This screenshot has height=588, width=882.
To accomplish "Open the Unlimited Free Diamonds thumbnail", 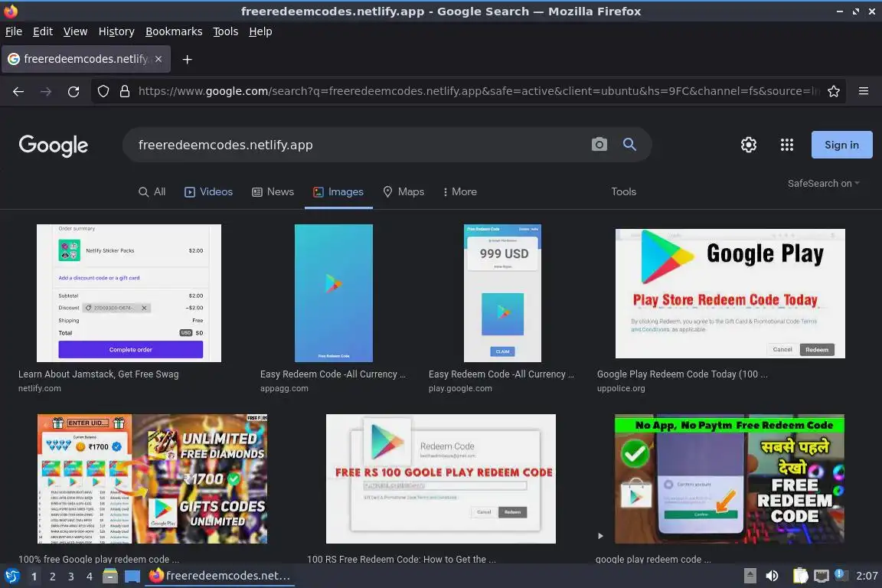I will (152, 479).
